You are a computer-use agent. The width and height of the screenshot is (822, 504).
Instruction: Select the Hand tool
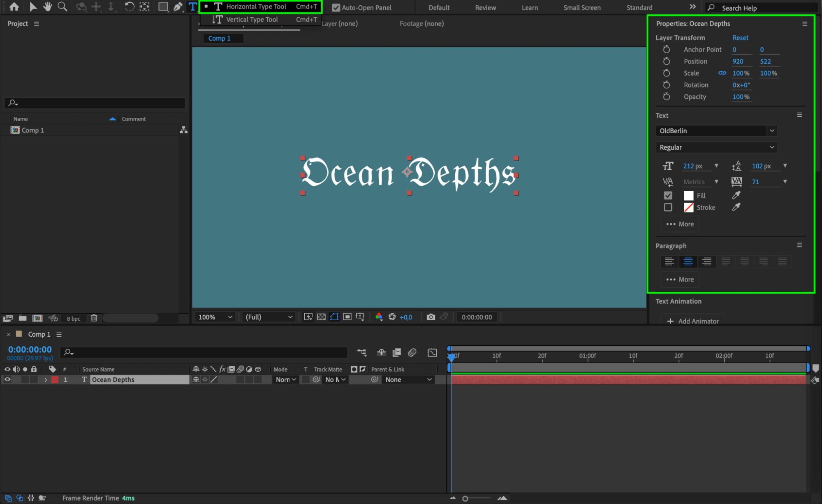(x=48, y=7)
